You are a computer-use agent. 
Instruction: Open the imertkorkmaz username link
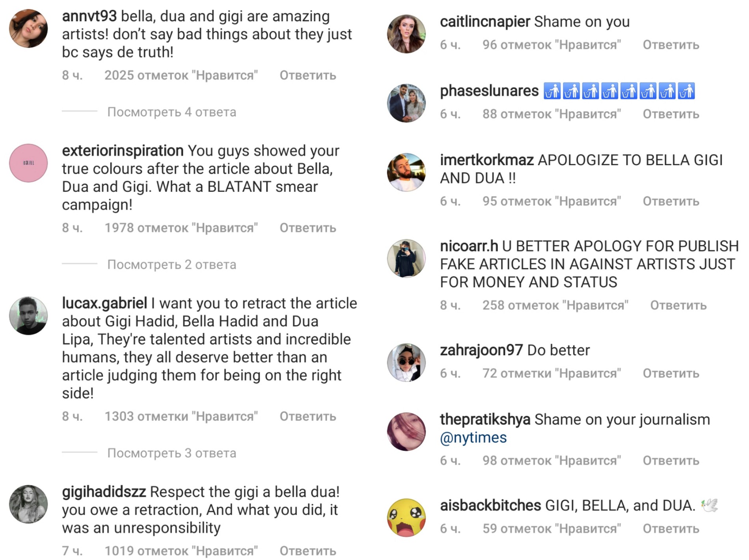[486, 160]
